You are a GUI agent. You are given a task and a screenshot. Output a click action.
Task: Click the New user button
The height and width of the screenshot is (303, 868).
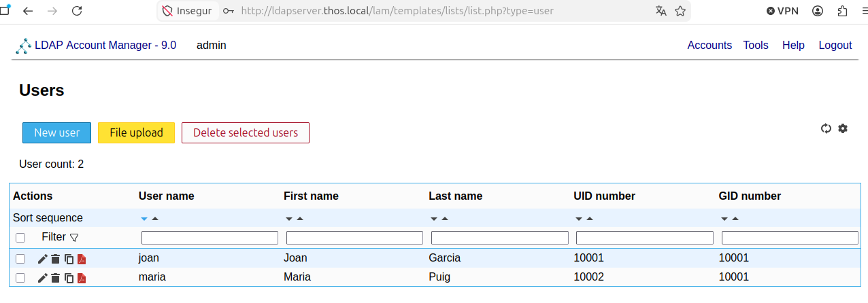pos(56,133)
